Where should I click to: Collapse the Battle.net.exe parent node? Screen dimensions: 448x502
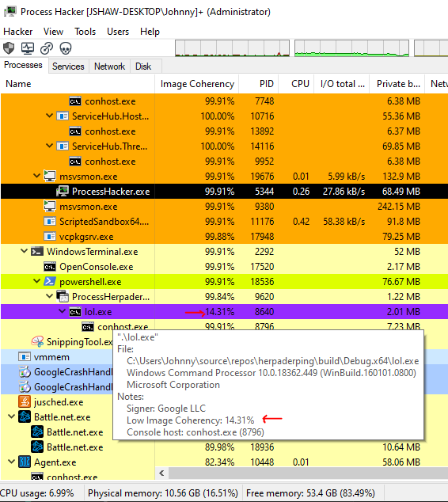coord(12,416)
